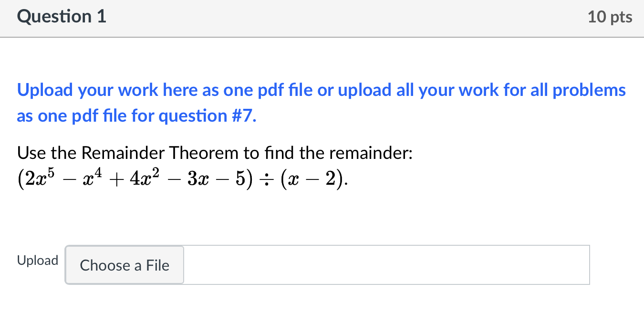Select the Question 1 header

click(61, 16)
